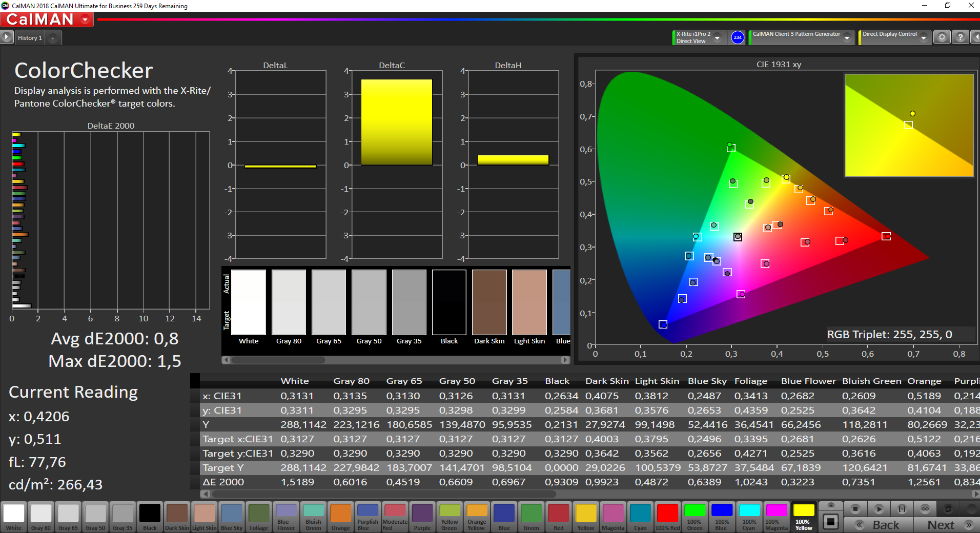The width and height of the screenshot is (980, 533).
Task: Stop the measurement with stop button
Action: click(x=855, y=509)
